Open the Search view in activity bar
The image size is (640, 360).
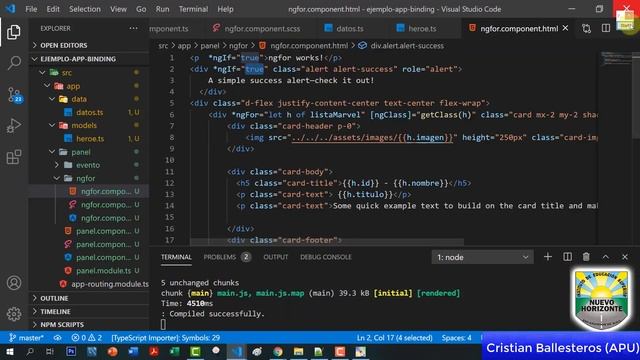pos(14,63)
